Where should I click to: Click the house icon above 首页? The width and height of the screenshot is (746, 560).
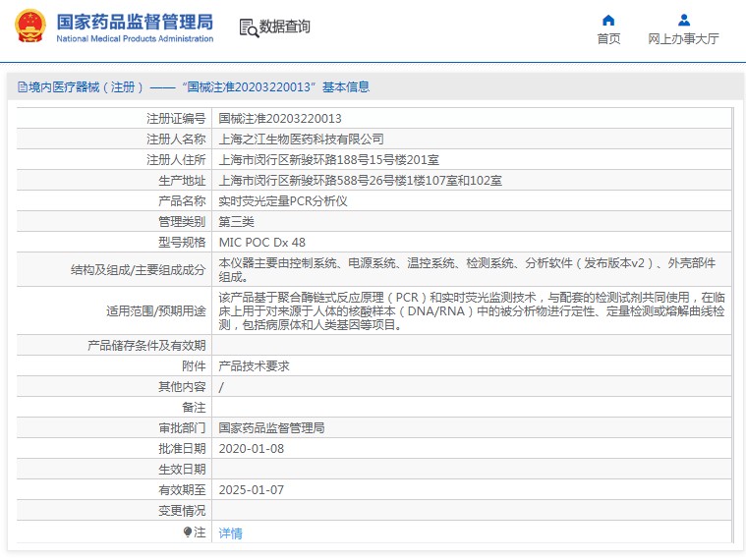[x=608, y=20]
